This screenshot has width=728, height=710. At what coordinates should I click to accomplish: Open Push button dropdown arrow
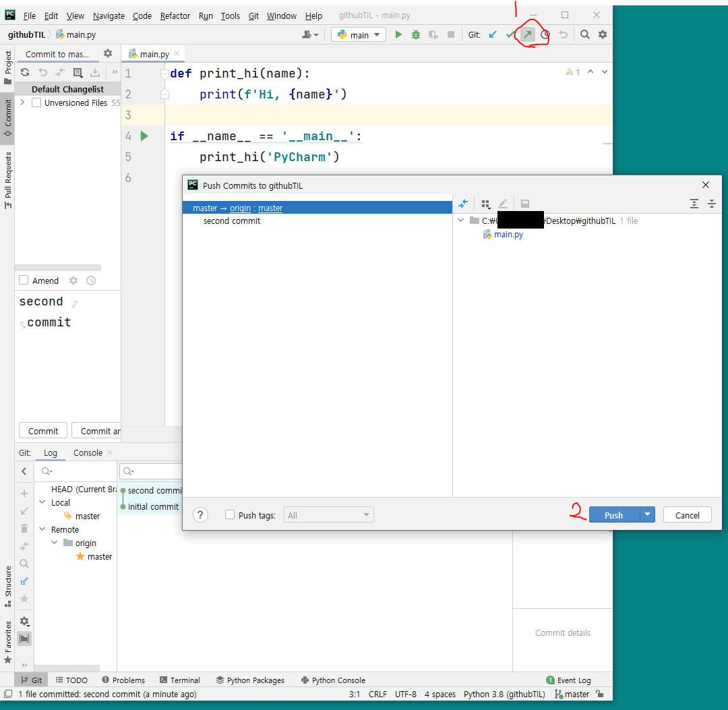point(647,514)
